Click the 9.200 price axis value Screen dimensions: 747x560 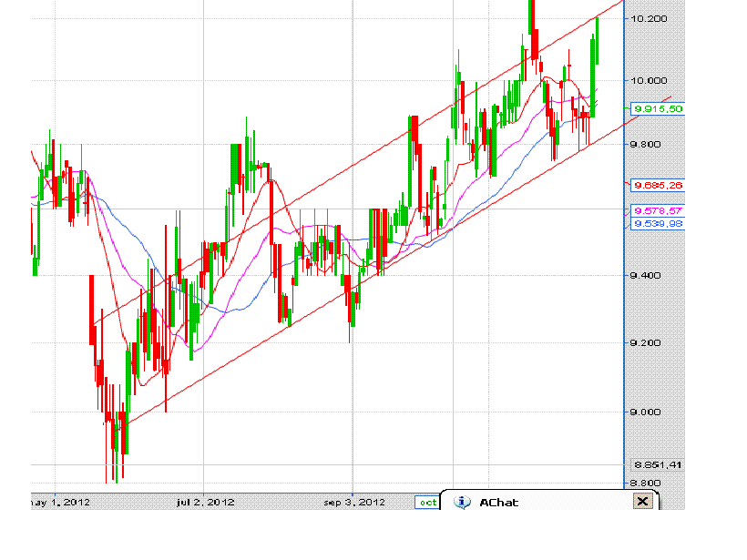646,343
